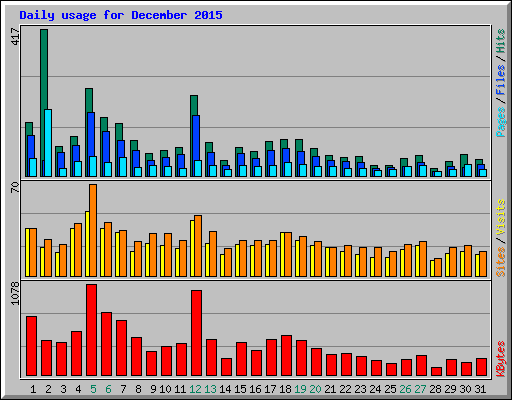
Task: Click day label 25 on the x-axis
Action: click(390, 389)
